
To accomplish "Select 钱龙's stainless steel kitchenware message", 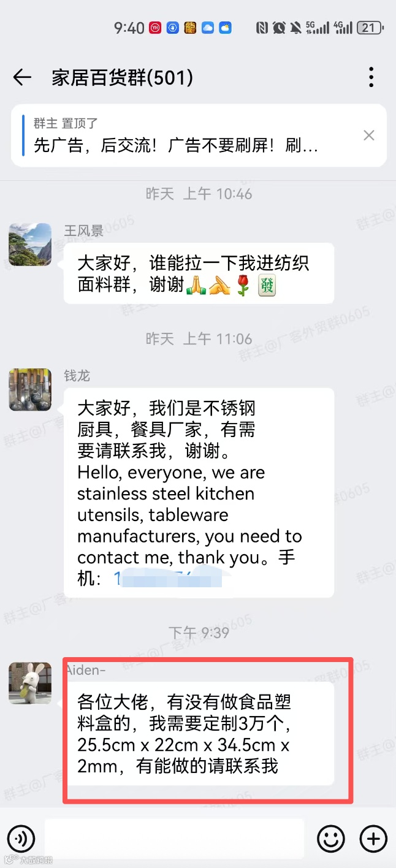I will [199, 492].
